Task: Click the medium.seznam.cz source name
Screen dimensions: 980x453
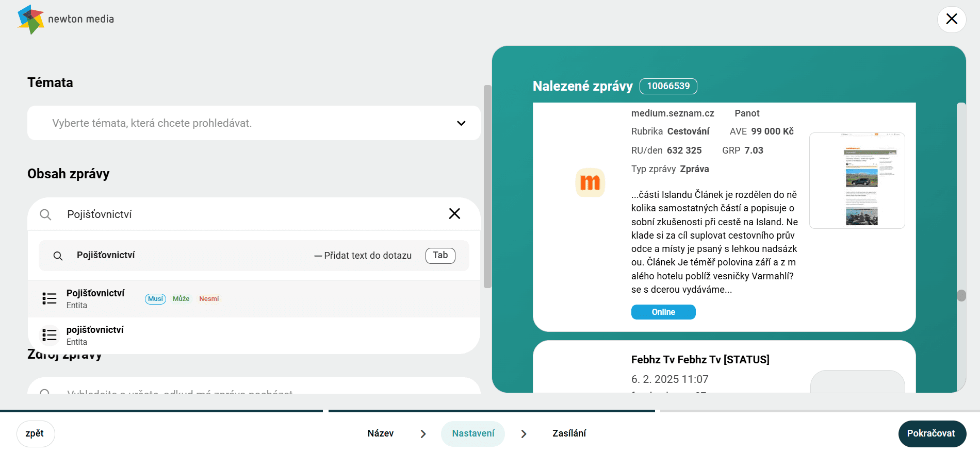Action: point(673,113)
